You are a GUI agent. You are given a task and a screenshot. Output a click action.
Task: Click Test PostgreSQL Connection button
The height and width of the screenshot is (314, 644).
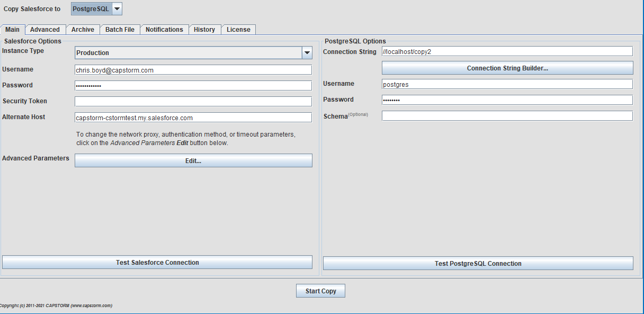478,263
